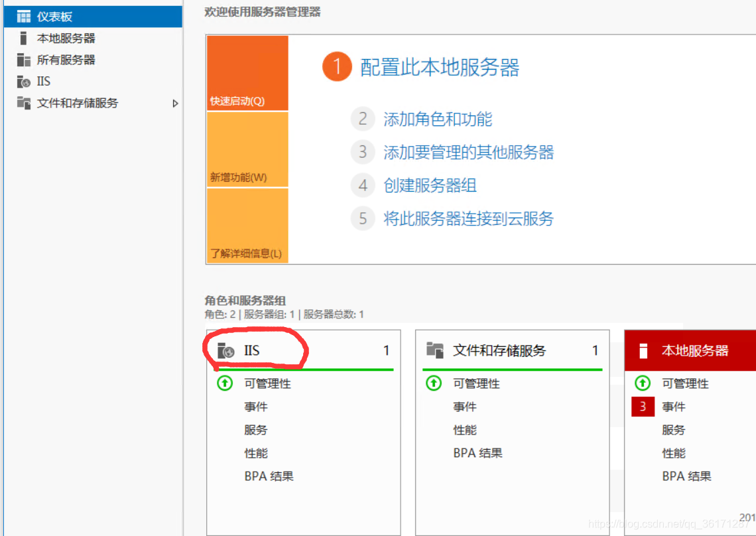Image resolution: width=756 pixels, height=536 pixels.
Task: Click the IIS tile server count 1
Action: [x=386, y=350]
